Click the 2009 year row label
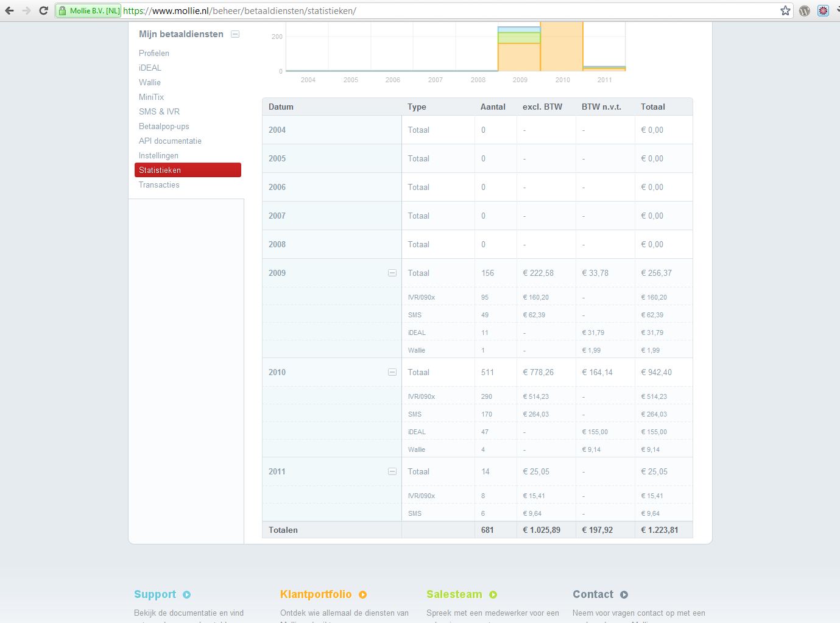This screenshot has width=840, height=623. click(x=277, y=273)
